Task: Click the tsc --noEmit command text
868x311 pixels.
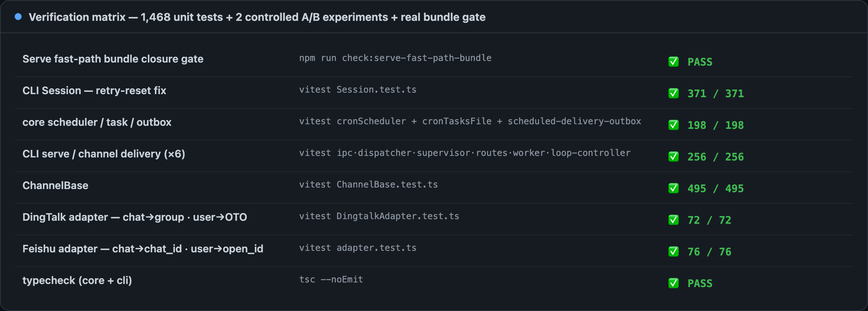Action: point(331,279)
